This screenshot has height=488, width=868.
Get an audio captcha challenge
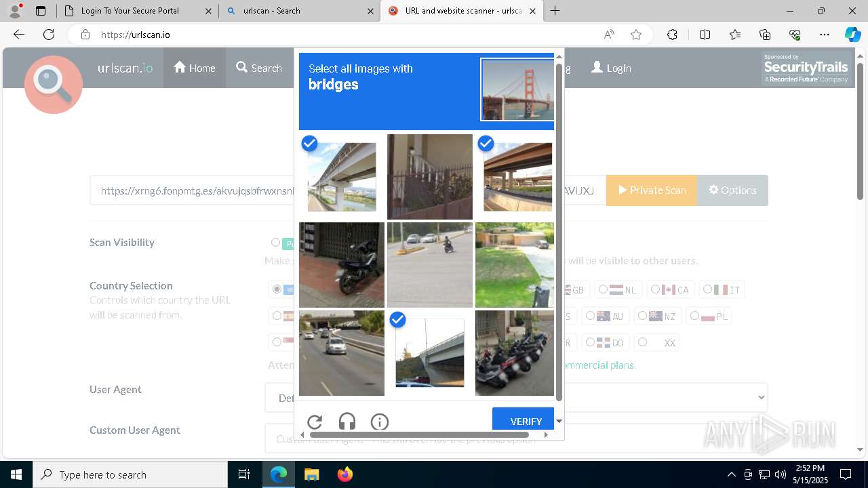pos(347,422)
